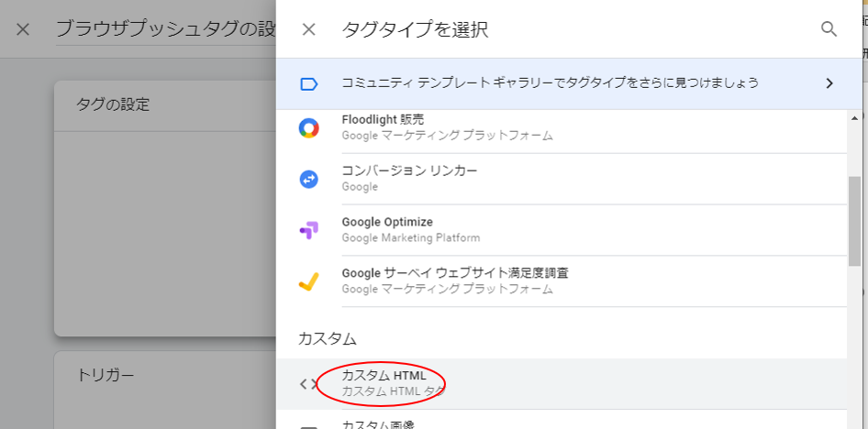Expand community template gallery chevron arrow

click(829, 83)
